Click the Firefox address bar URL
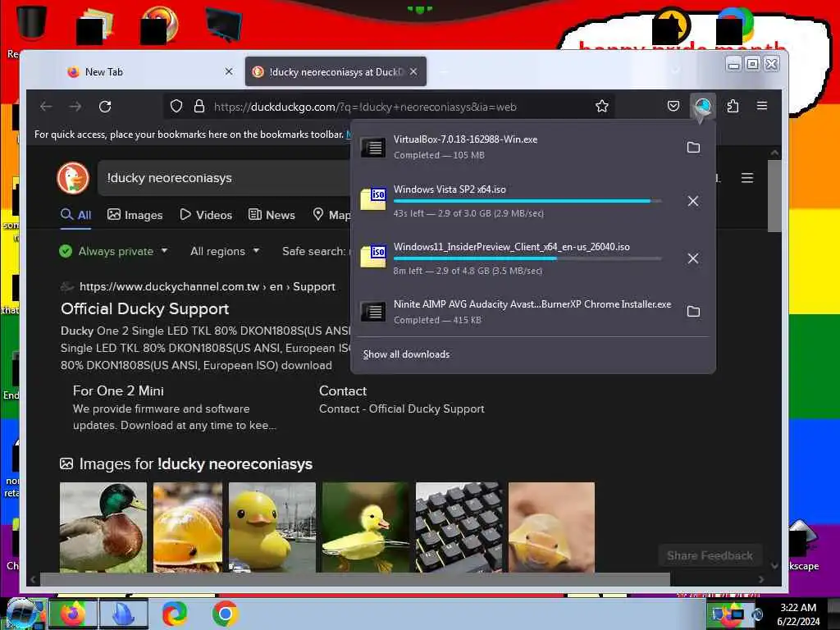The width and height of the screenshot is (840, 630). point(365,107)
